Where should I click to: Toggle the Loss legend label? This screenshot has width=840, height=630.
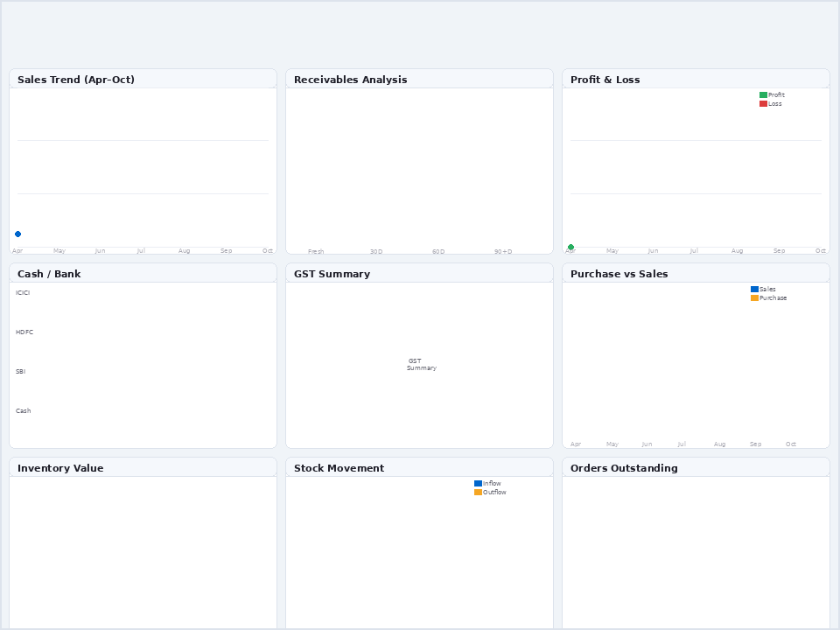774,104
